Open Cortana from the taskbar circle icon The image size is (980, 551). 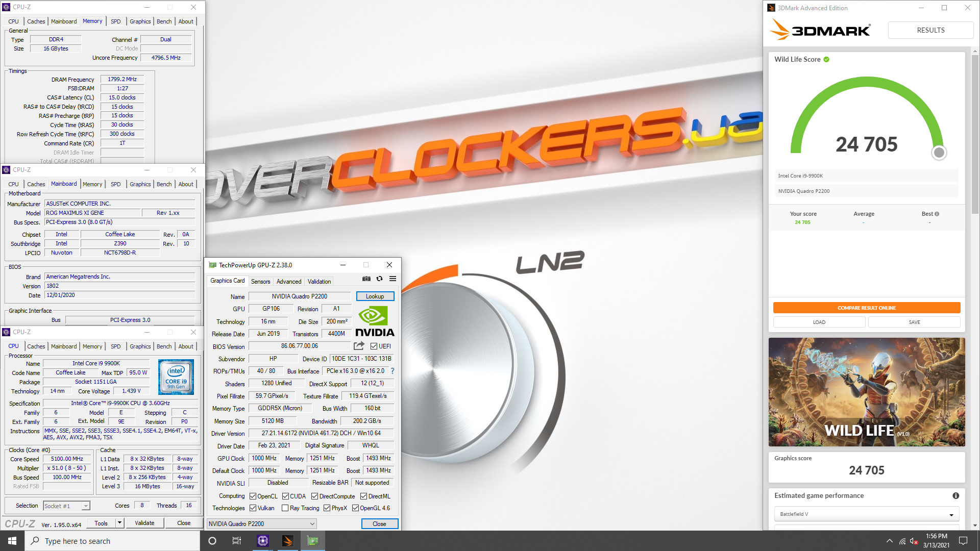coord(212,541)
